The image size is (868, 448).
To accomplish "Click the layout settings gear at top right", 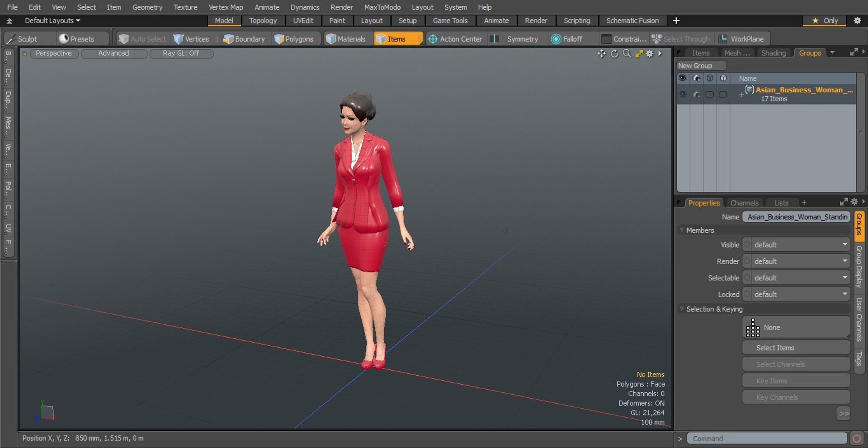I will [x=857, y=20].
